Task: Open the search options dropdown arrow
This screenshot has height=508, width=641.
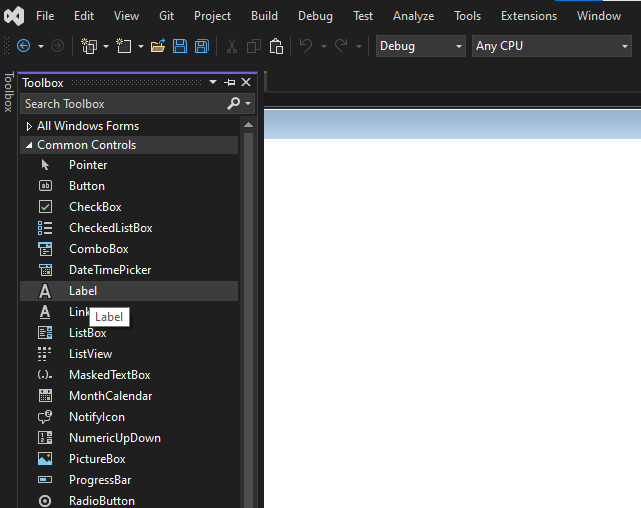Action: pyautogui.click(x=248, y=103)
